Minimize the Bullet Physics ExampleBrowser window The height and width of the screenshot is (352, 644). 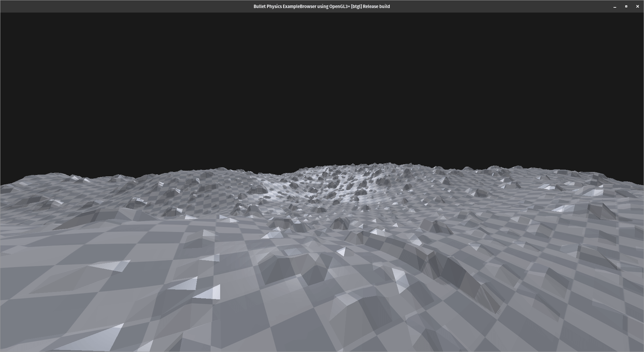[615, 6]
